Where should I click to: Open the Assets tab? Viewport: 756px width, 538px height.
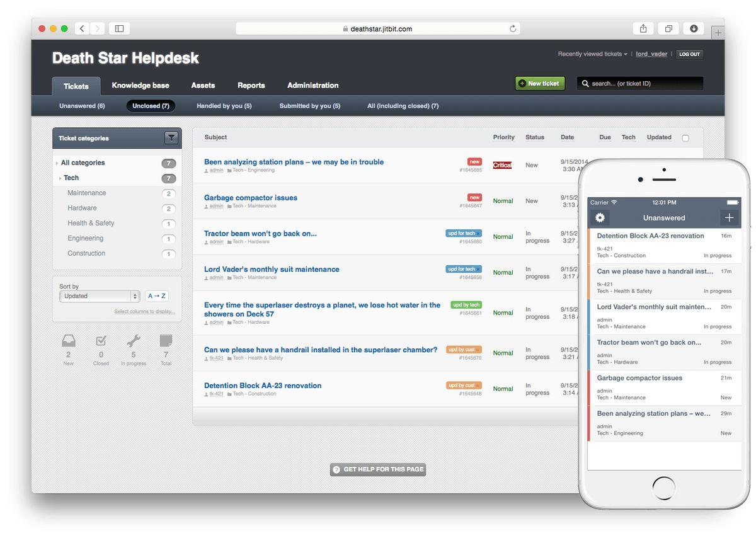203,85
